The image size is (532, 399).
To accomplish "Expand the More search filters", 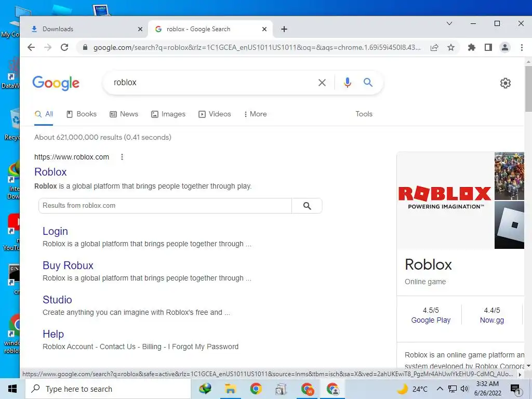I will [255, 114].
